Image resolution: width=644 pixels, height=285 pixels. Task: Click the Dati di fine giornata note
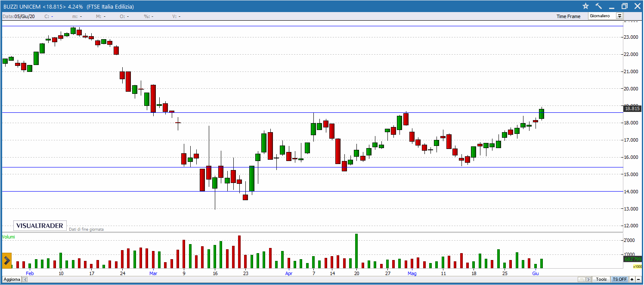[86, 229]
